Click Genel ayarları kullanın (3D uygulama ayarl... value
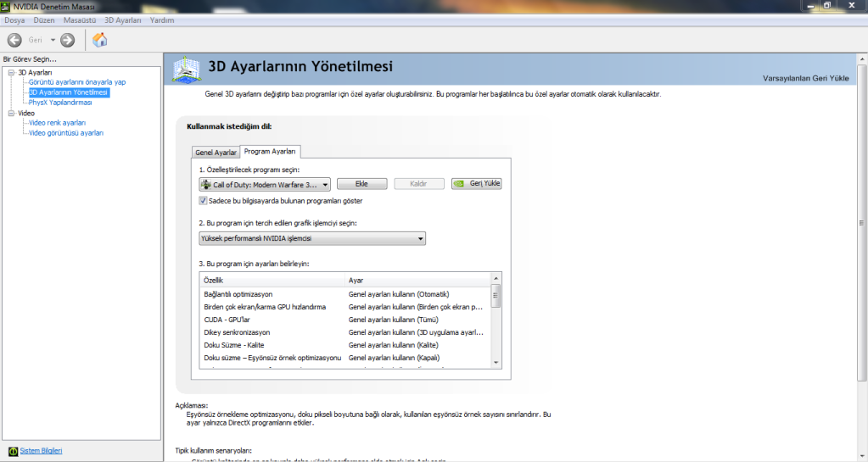This screenshot has width=868, height=462. tap(416, 332)
